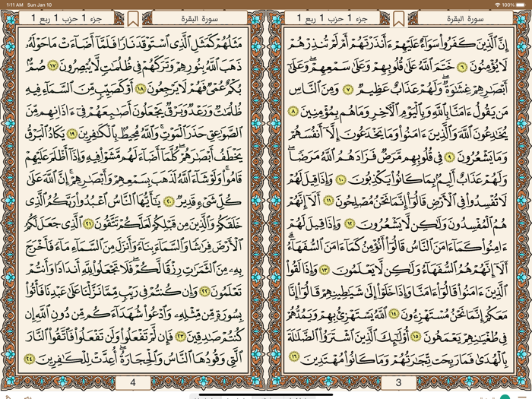Select ayah marker 14

coord(394,313)
